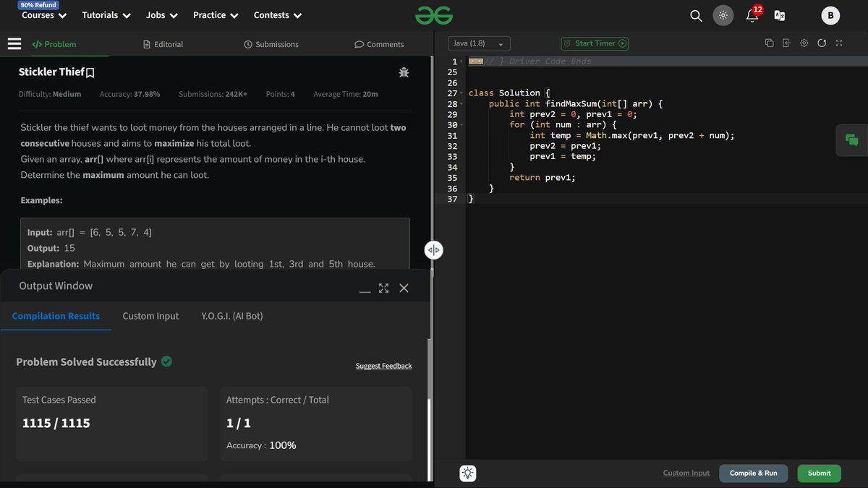This screenshot has height=488, width=868.
Task: Open the Comments tab
Action: 379,44
